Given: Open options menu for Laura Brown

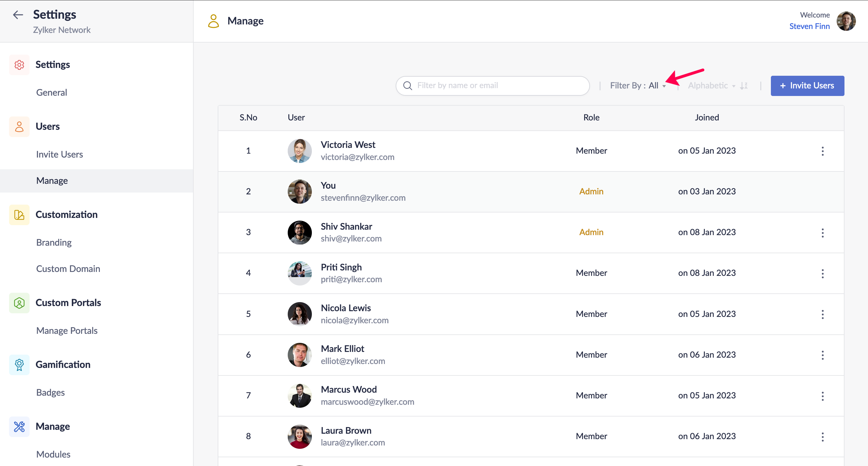Looking at the screenshot, I should (822, 437).
